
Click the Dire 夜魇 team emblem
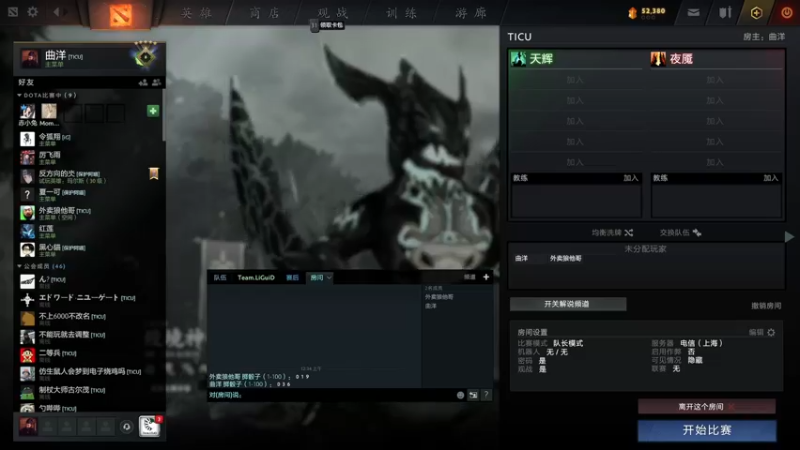coord(658,59)
